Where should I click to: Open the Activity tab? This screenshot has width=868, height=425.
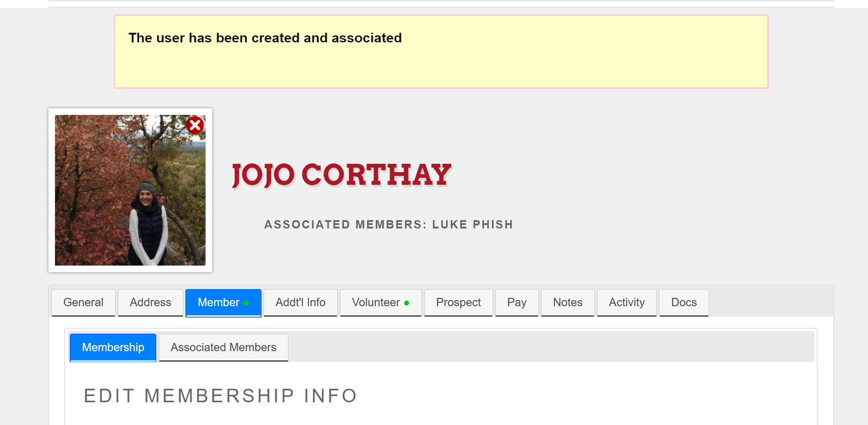click(x=627, y=303)
